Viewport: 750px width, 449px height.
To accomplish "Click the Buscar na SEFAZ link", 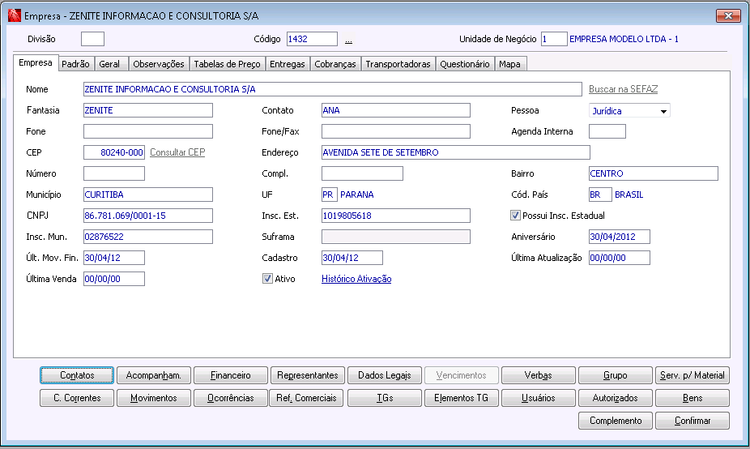I will (x=623, y=89).
